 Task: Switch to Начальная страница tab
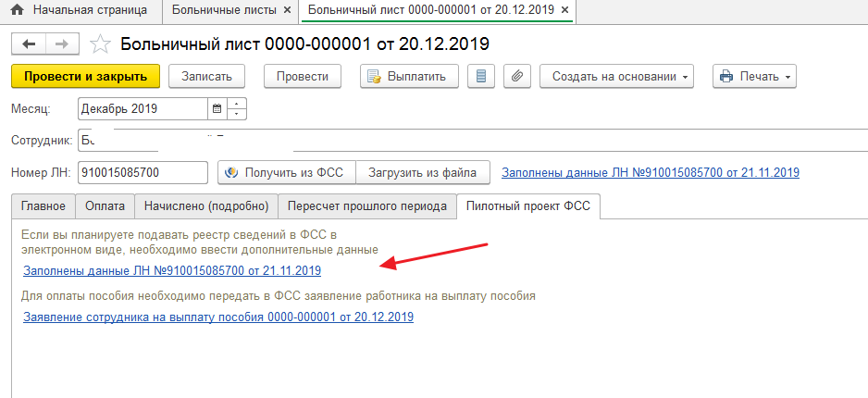[81, 10]
